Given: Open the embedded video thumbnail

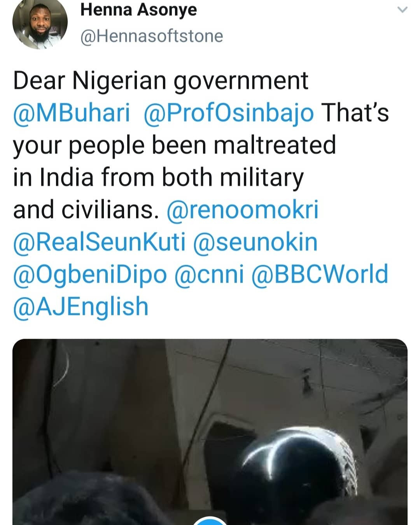Looking at the screenshot, I should tap(210, 432).
